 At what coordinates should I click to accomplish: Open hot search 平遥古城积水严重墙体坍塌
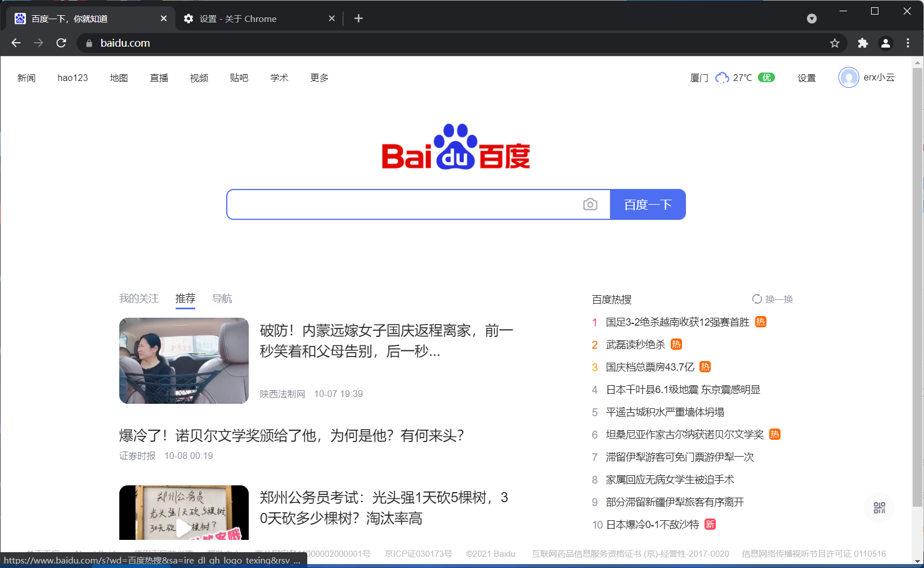665,412
